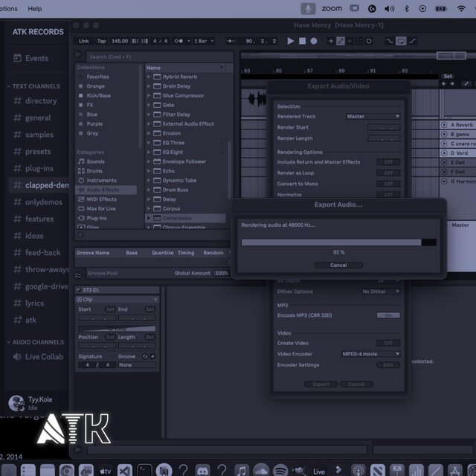Collapse the AUDIO CHANNELS category in Discord
The image size is (476, 476).
(x=35, y=342)
